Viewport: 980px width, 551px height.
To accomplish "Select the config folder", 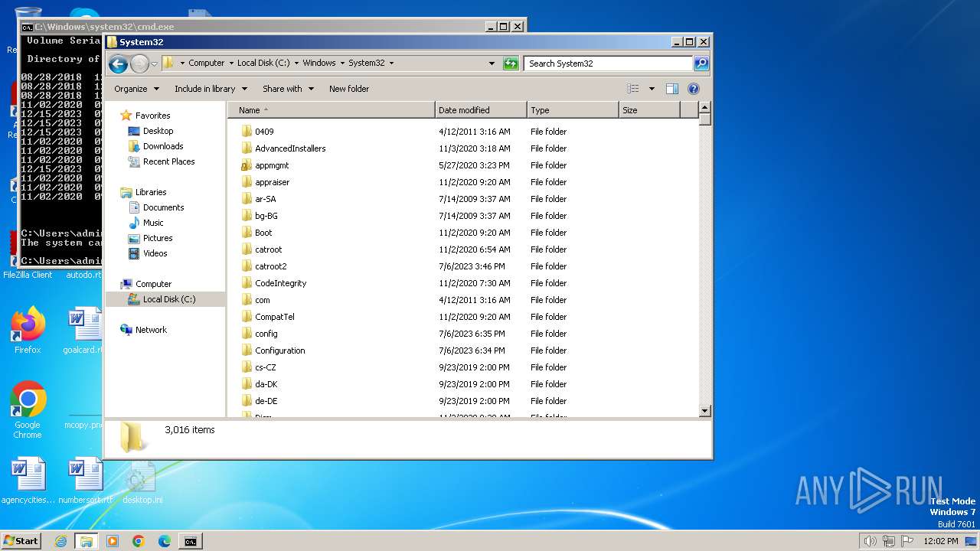I will [266, 334].
